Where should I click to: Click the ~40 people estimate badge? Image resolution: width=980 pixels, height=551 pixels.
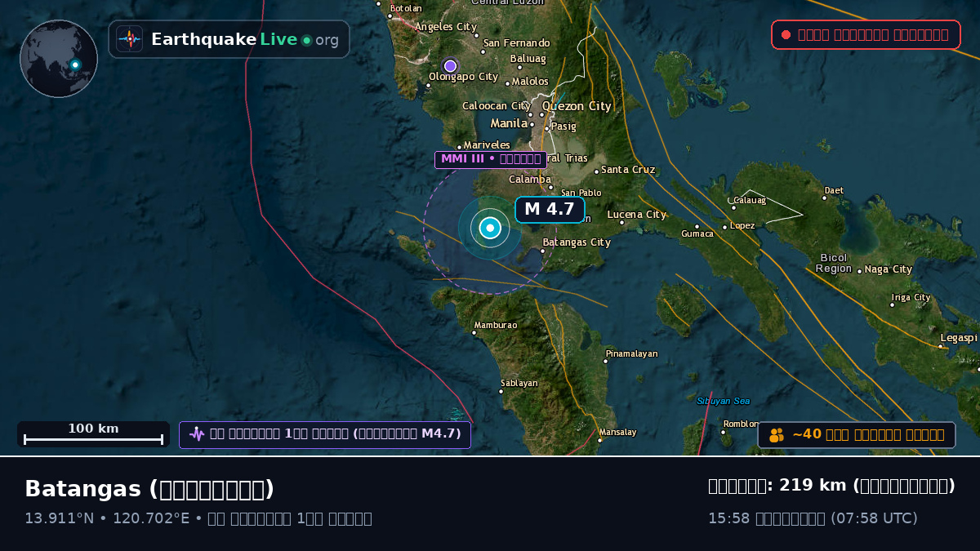click(857, 435)
